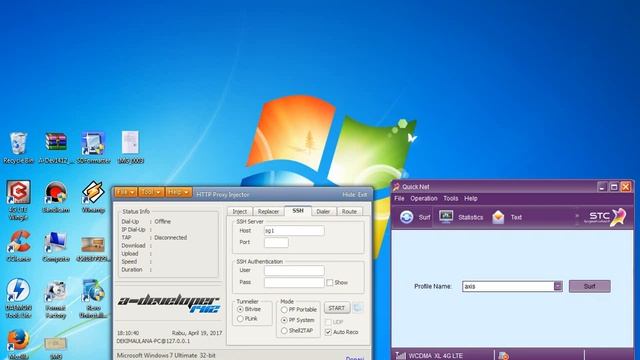Open the Help dropdown in HTTP Proxy Injector
The height and width of the screenshot is (360, 640).
[179, 192]
